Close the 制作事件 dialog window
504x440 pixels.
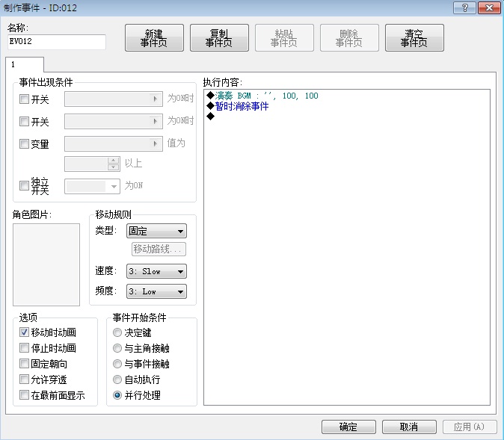(x=489, y=7)
